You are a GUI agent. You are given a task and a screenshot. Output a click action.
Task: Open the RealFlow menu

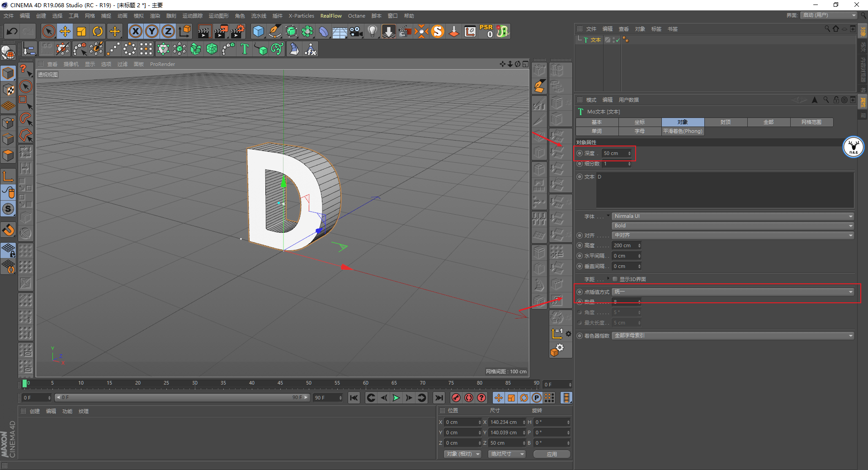tap(331, 16)
